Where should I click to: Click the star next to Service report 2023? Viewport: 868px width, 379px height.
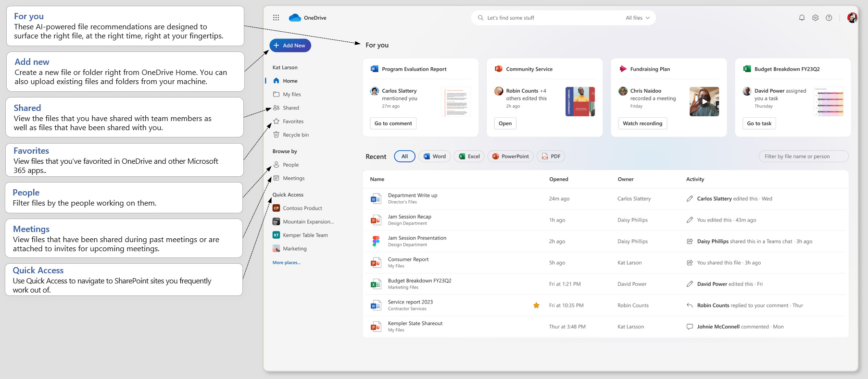[536, 306]
